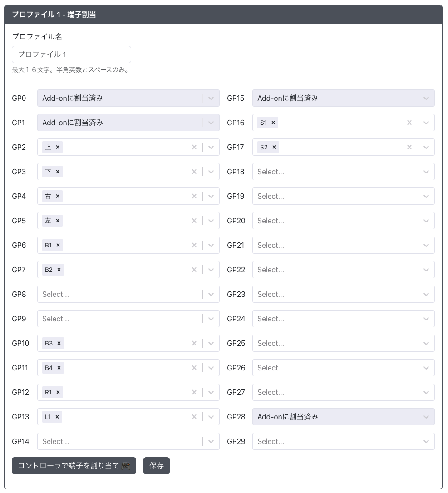The image size is (448, 493).
Task: Clear all selections in GP17 row
Action: [x=409, y=147]
